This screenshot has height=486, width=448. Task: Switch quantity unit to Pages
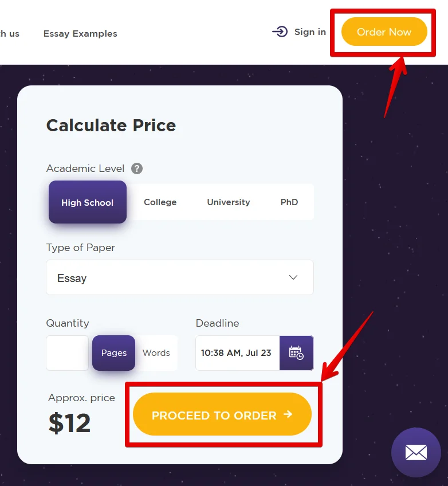coord(114,353)
